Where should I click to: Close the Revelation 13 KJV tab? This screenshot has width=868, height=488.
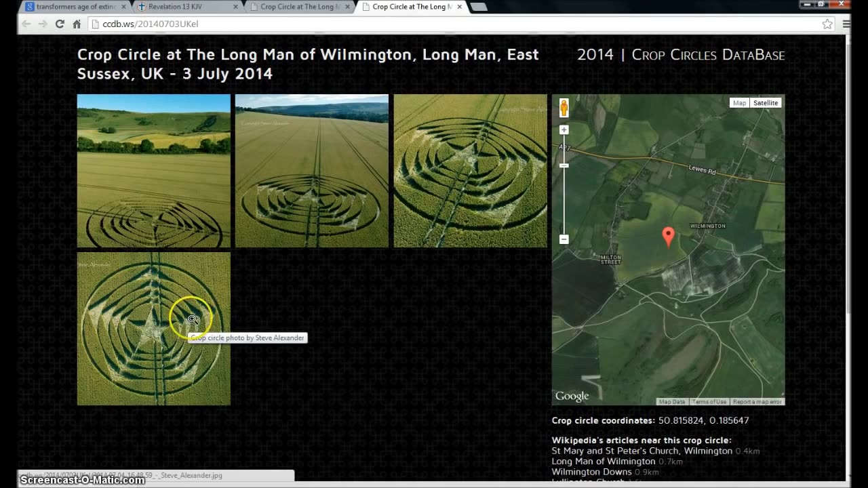(x=236, y=7)
